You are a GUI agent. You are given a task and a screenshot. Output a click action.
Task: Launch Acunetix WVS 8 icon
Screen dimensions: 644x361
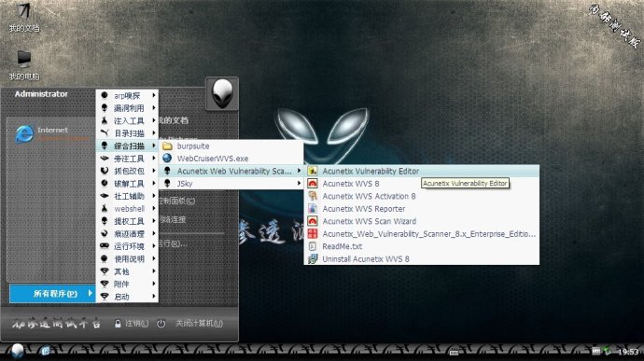pyautogui.click(x=313, y=184)
